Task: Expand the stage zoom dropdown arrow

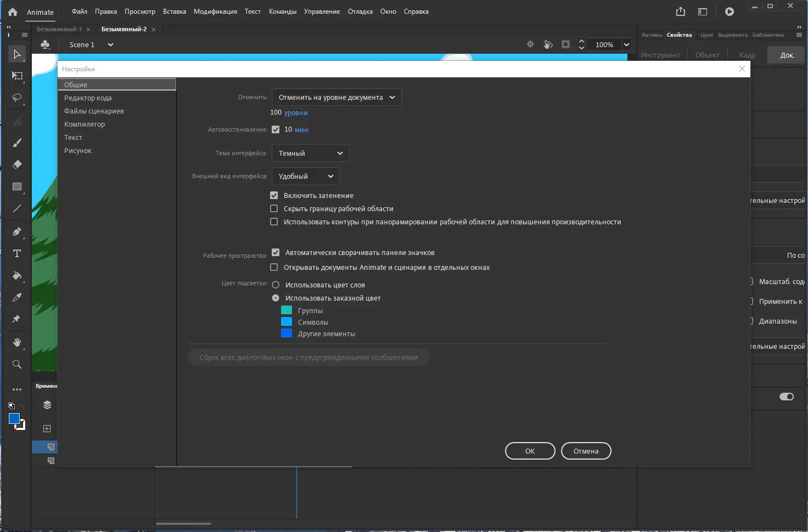Action: pos(626,44)
